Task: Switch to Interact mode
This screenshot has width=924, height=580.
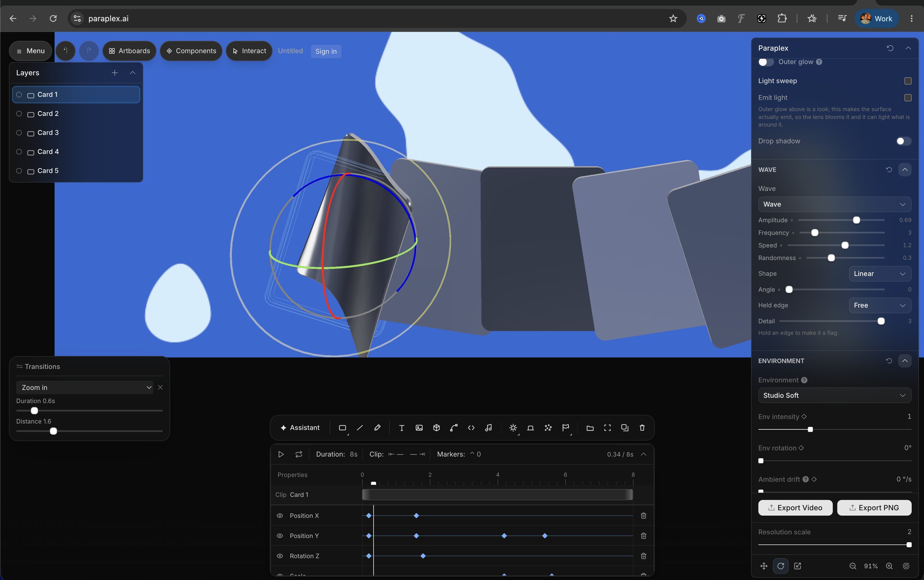Action: click(x=249, y=51)
